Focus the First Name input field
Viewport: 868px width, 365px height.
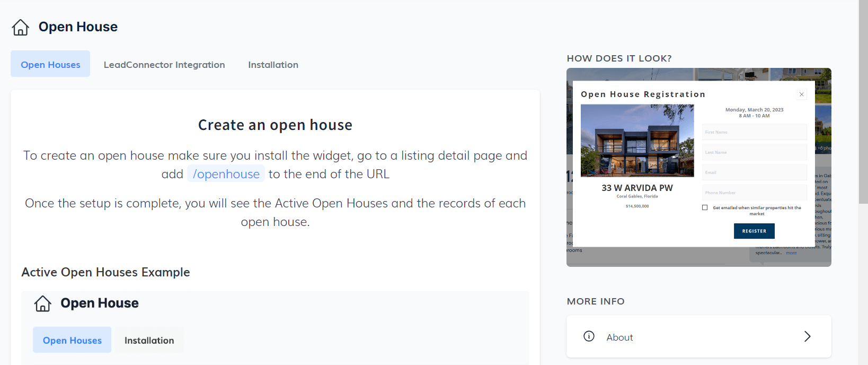pos(754,132)
